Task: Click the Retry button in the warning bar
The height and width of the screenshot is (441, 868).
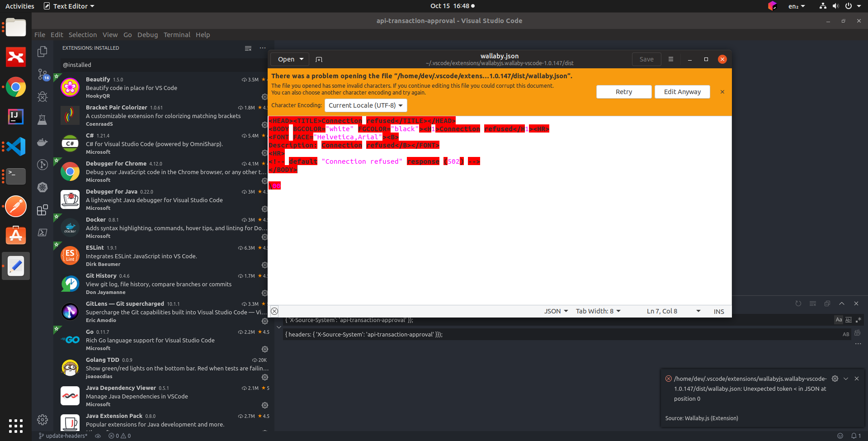Action: pos(624,92)
